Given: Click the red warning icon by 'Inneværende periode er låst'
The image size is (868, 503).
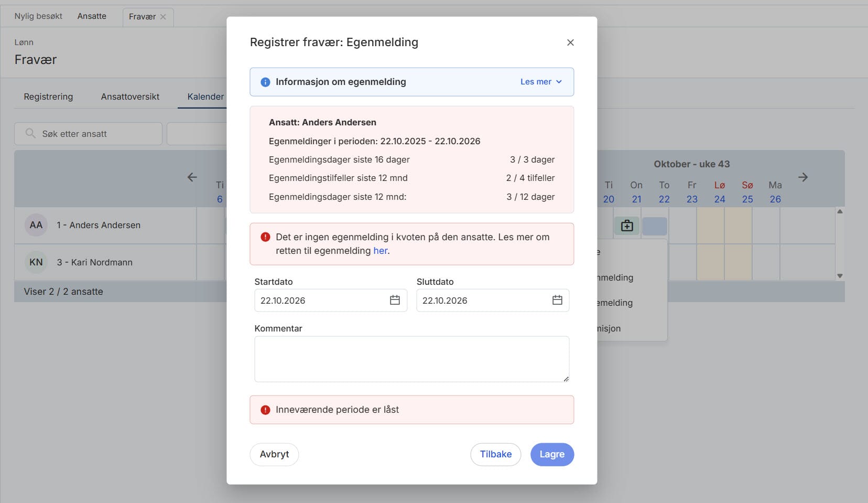Looking at the screenshot, I should tap(265, 410).
